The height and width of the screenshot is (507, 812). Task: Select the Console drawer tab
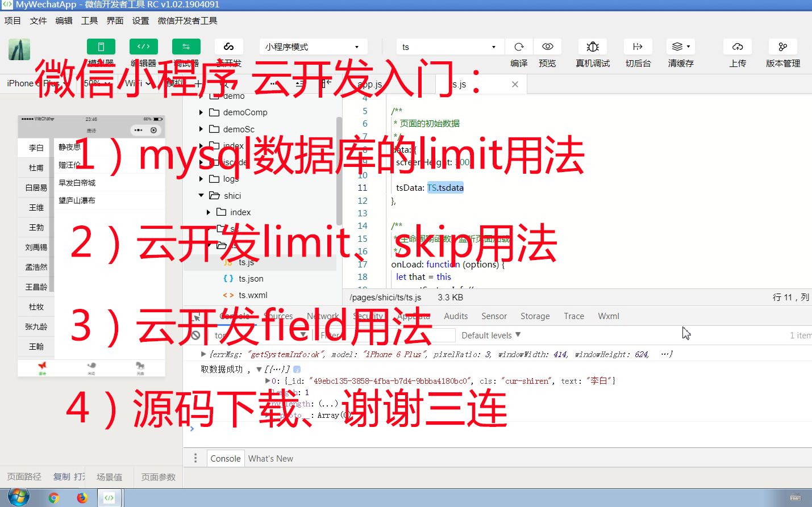(x=226, y=458)
